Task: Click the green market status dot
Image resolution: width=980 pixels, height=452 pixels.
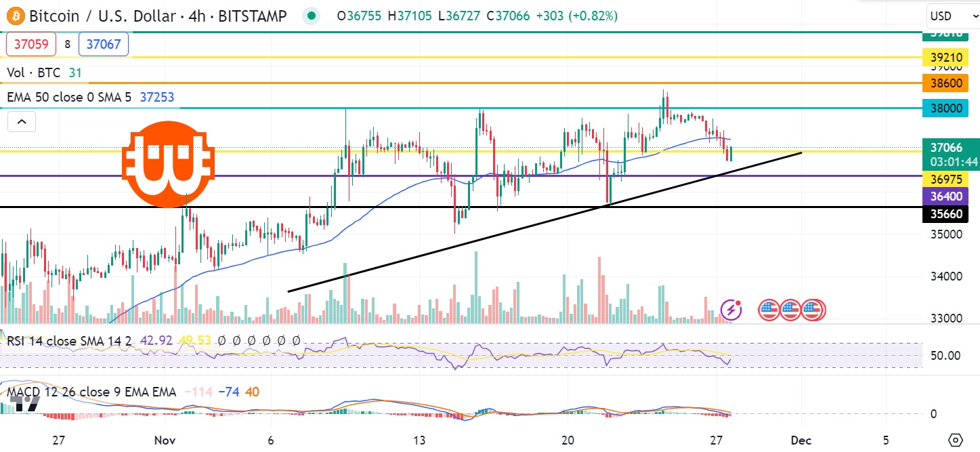Action: 311,16
